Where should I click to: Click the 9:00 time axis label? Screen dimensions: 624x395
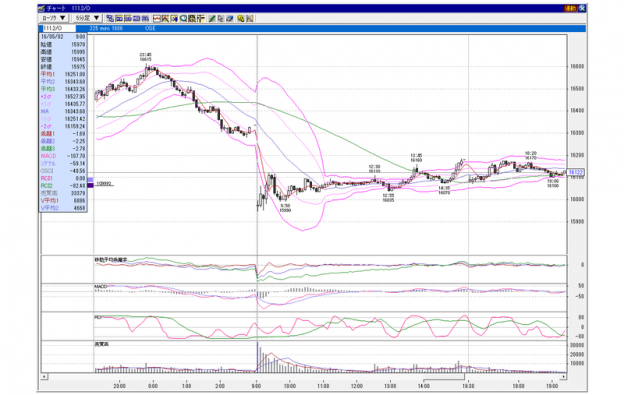(257, 386)
